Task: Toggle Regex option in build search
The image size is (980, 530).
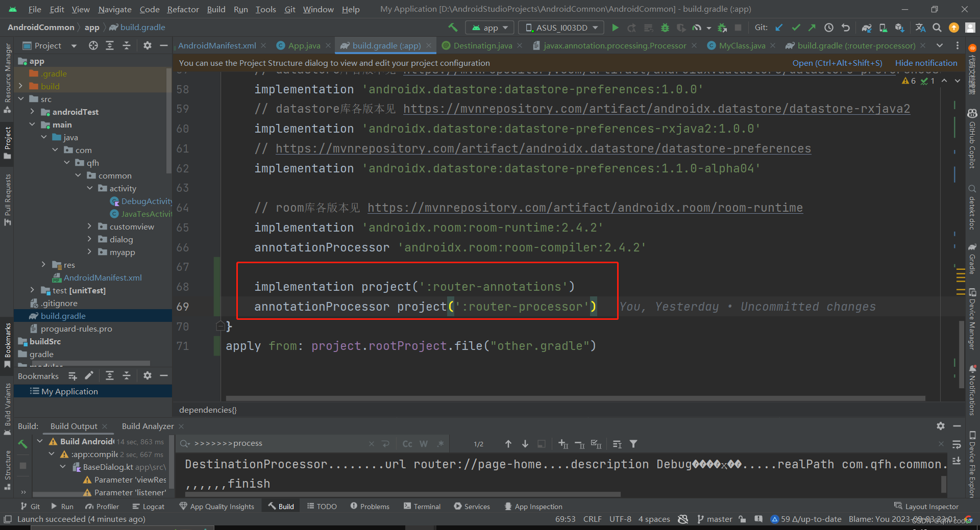Action: click(440, 444)
